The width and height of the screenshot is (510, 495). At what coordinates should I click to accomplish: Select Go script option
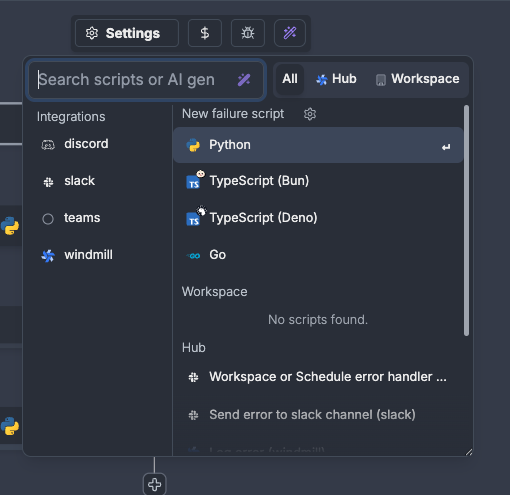pos(318,255)
